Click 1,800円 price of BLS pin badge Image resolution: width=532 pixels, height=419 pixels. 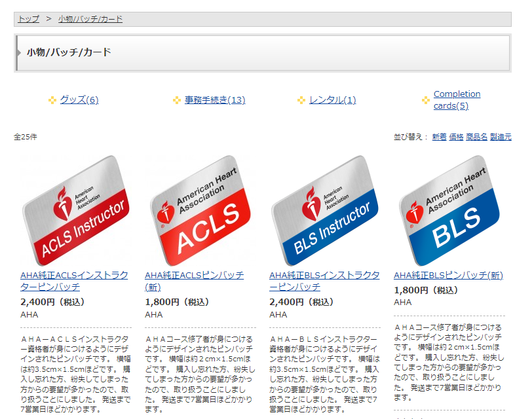pyautogui.click(x=426, y=290)
